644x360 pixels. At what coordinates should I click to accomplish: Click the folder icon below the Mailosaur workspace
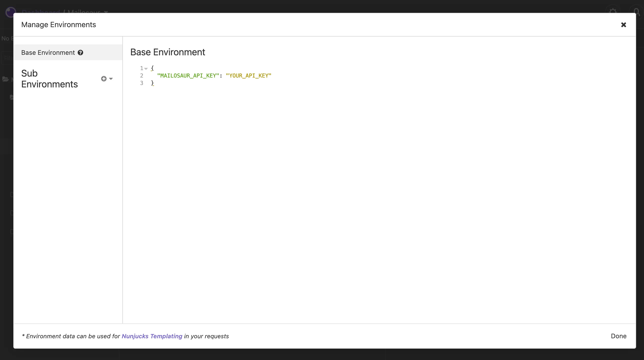(x=12, y=97)
